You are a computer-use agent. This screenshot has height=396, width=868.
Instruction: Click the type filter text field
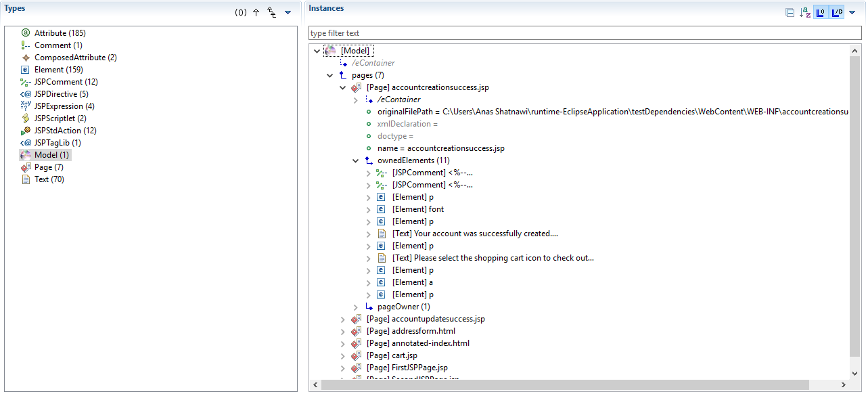(x=585, y=33)
